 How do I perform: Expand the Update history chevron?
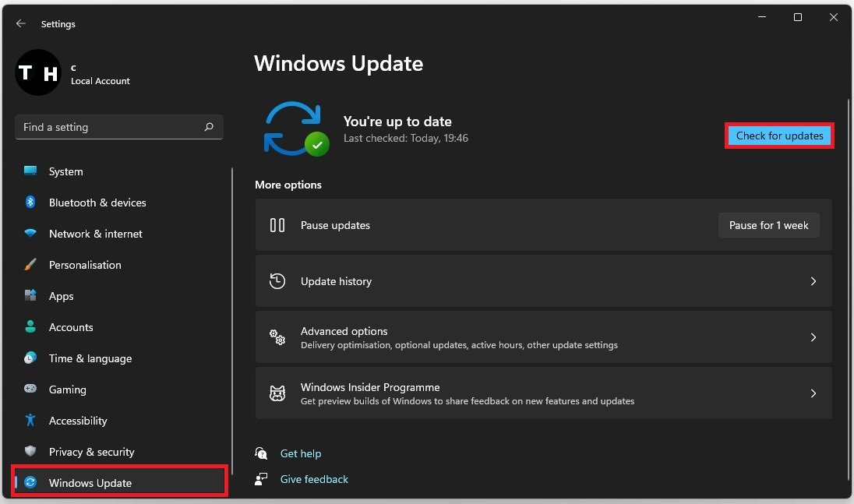[813, 281]
